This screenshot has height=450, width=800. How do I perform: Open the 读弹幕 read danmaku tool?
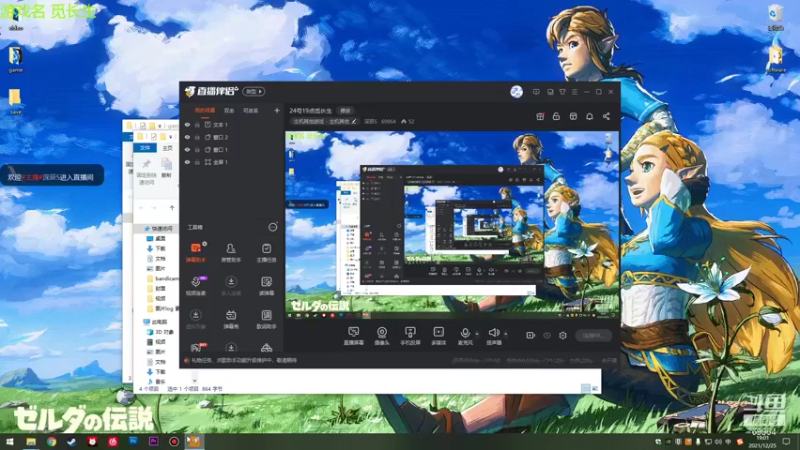pyautogui.click(x=266, y=286)
